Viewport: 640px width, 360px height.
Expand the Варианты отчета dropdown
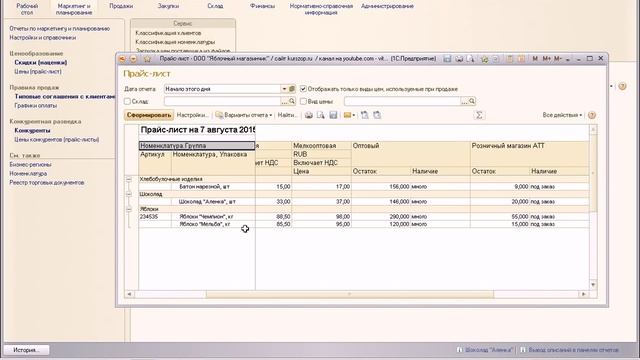[x=244, y=116]
